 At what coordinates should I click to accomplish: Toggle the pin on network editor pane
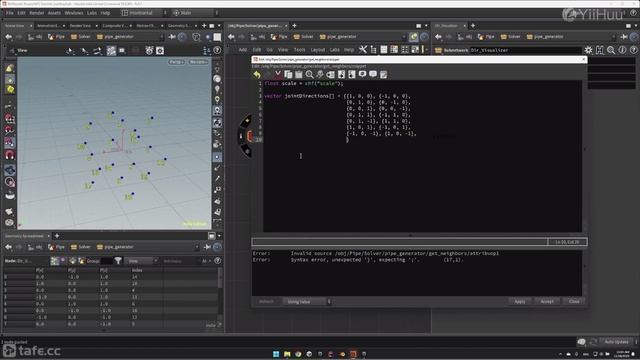point(413,37)
